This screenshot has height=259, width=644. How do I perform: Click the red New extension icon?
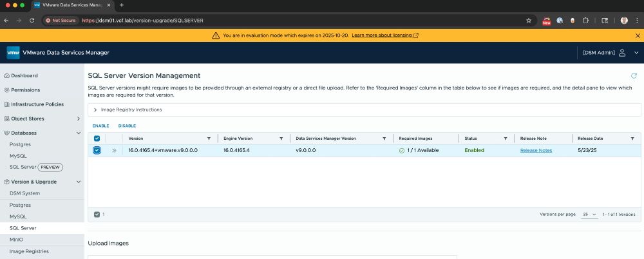coord(546,21)
